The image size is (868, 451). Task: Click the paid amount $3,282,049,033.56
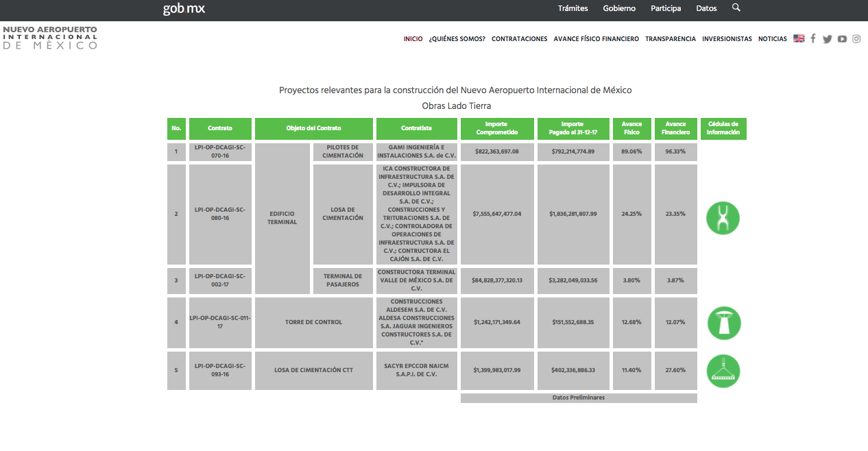573,280
